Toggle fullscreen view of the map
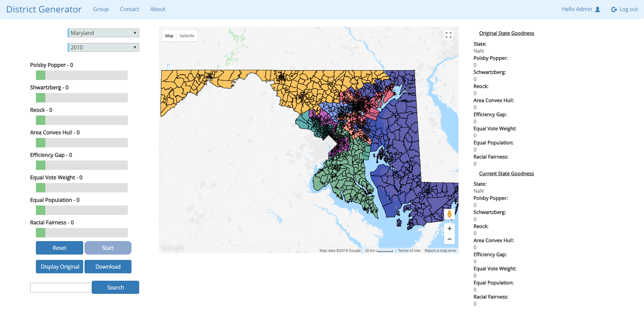Image resolution: width=644 pixels, height=317 pixels. point(448,35)
